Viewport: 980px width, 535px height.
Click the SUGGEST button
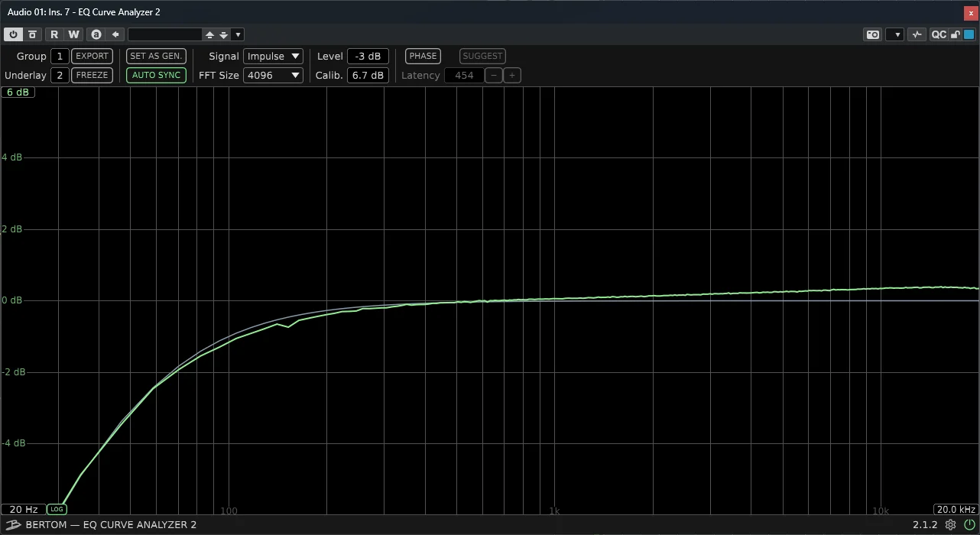click(x=482, y=56)
